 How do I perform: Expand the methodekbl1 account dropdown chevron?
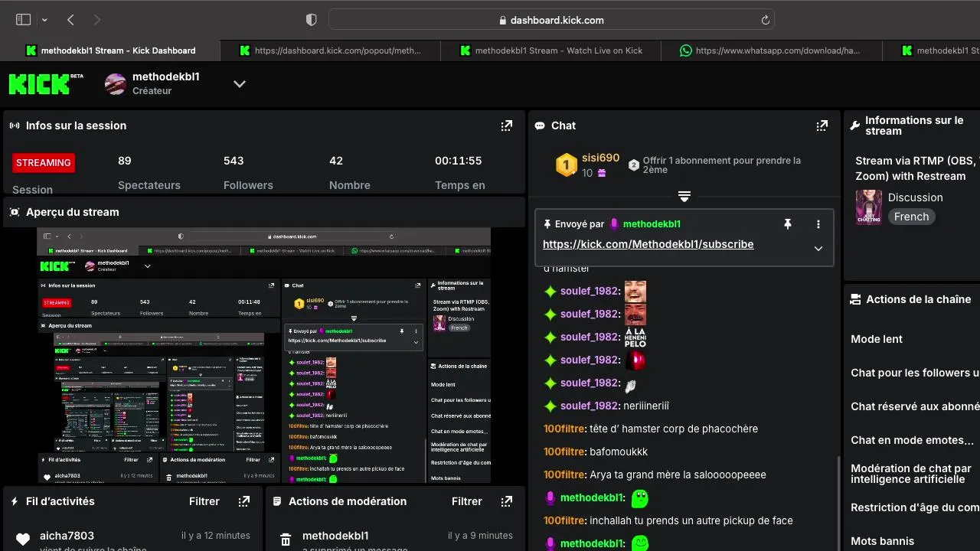[x=240, y=84]
